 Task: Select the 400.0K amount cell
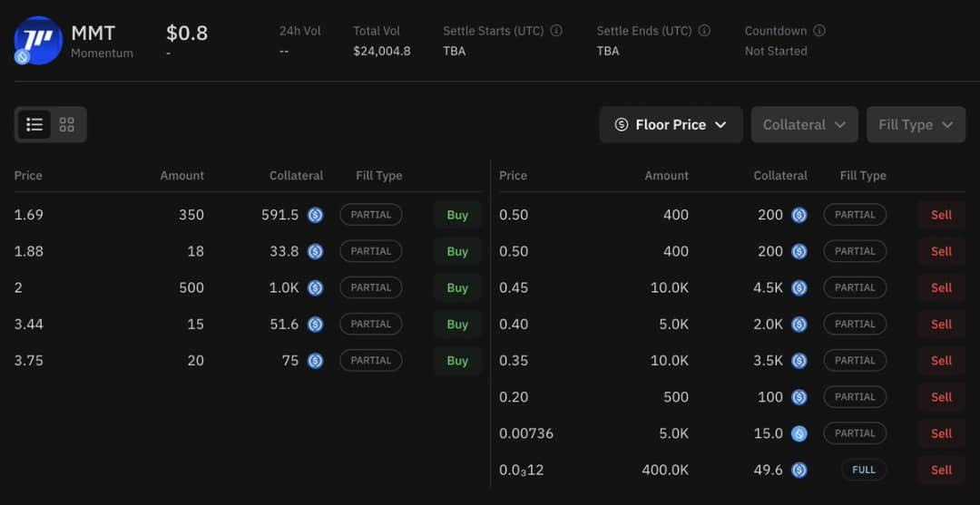[x=666, y=470]
